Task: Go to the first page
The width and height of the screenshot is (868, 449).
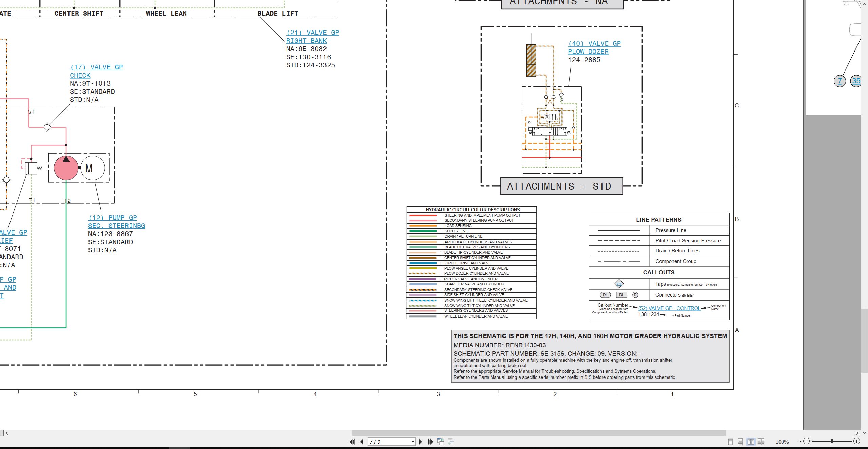Action: (352, 442)
